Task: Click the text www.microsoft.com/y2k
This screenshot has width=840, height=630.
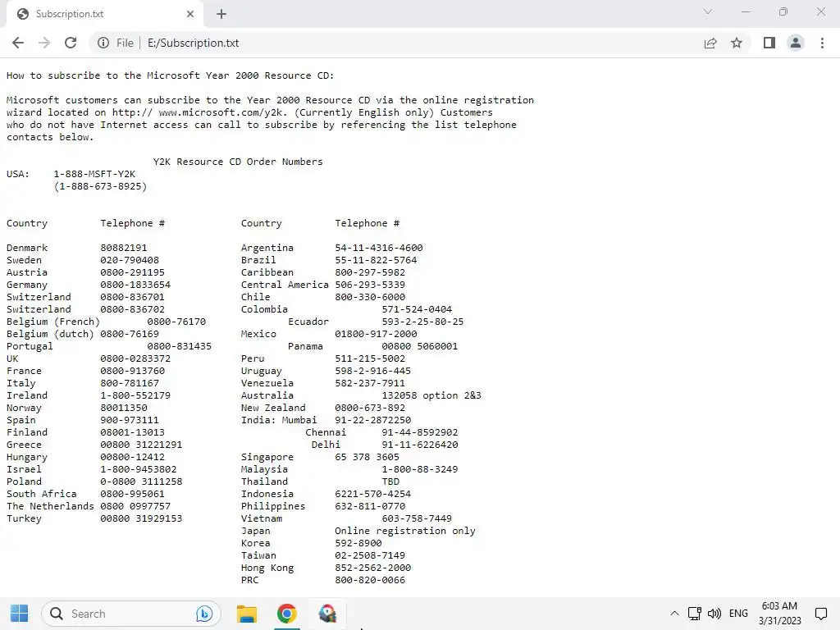Action: 222,112
